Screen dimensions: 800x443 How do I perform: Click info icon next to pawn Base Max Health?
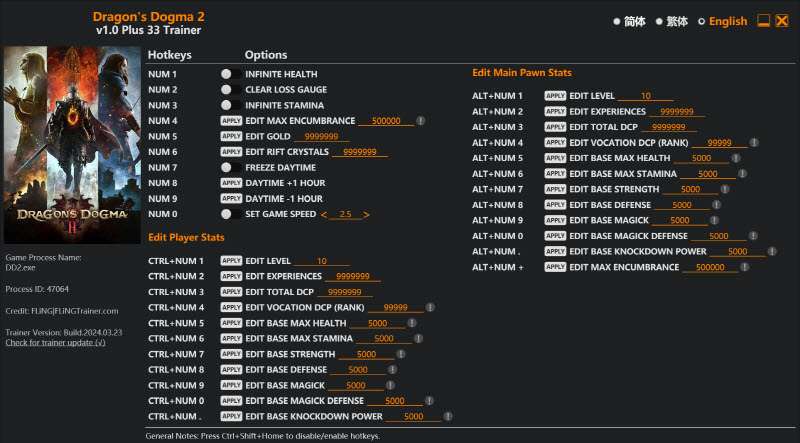pyautogui.click(x=737, y=158)
